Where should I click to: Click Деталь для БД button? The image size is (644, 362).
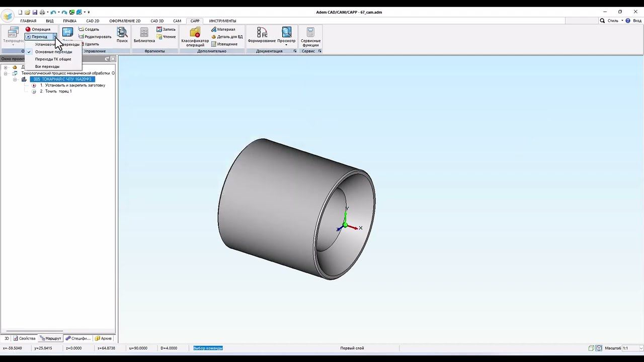pos(227,37)
